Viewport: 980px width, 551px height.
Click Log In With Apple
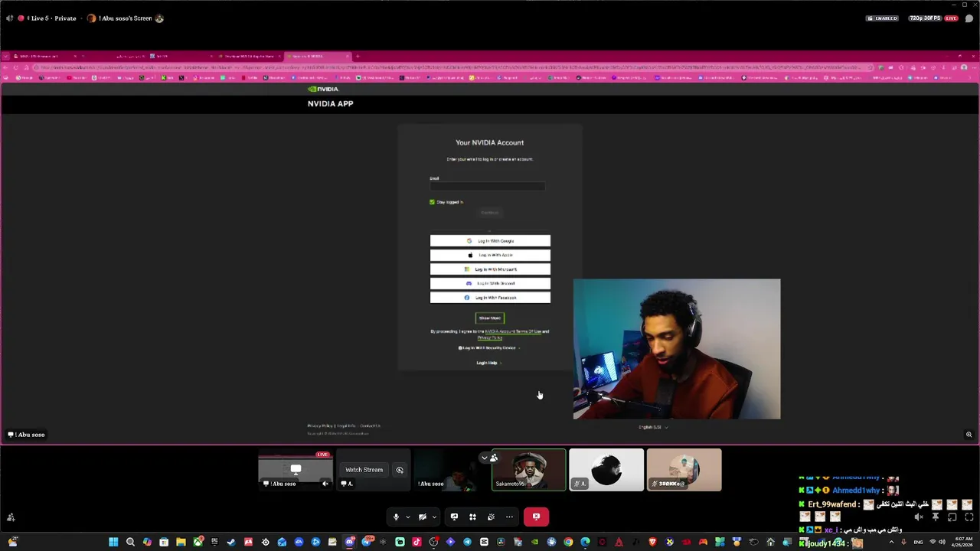coord(490,255)
